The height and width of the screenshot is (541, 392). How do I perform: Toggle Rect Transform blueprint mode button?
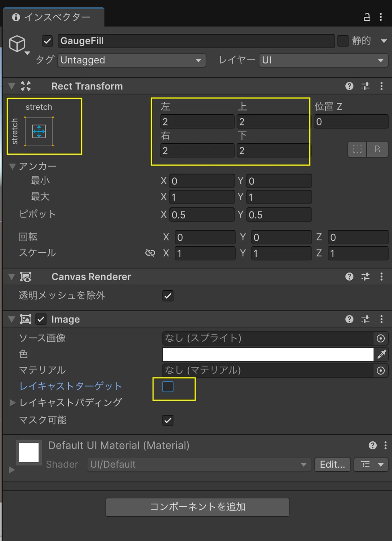(357, 149)
